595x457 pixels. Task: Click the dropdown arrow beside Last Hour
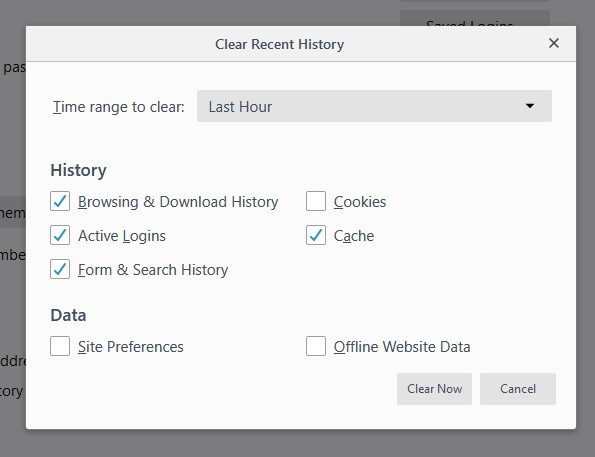(530, 106)
